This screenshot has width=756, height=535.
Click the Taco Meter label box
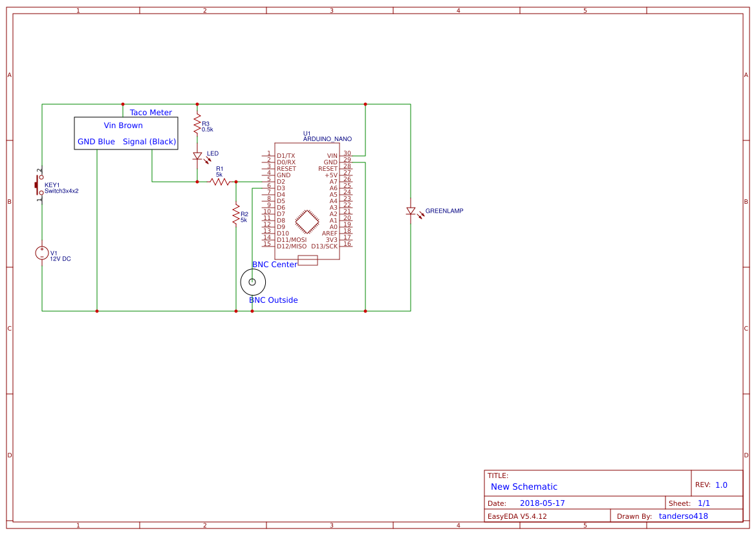[126, 133]
